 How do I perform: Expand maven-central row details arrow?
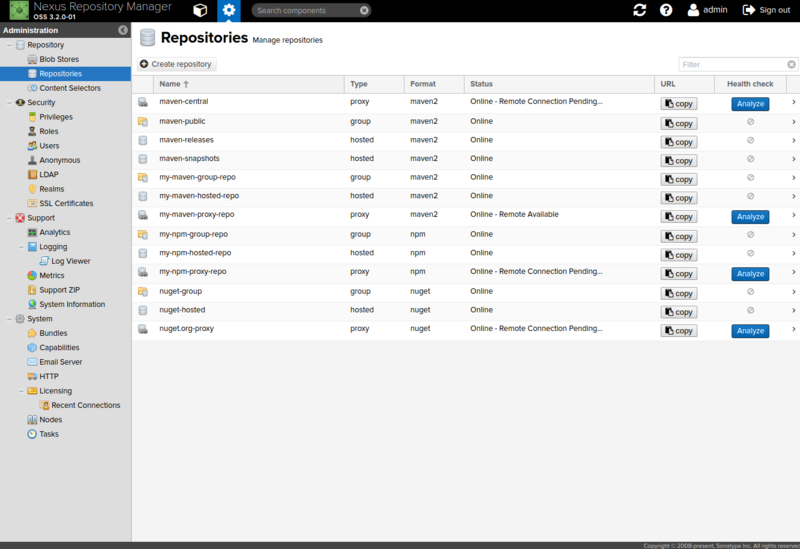tap(793, 103)
